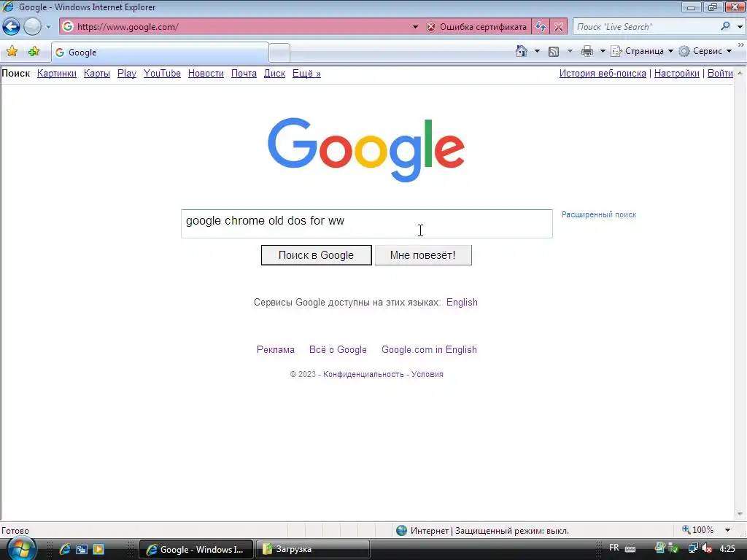This screenshot has height=560, width=747.
Task: Open the Сервис (Tools) menu
Action: tap(705, 51)
